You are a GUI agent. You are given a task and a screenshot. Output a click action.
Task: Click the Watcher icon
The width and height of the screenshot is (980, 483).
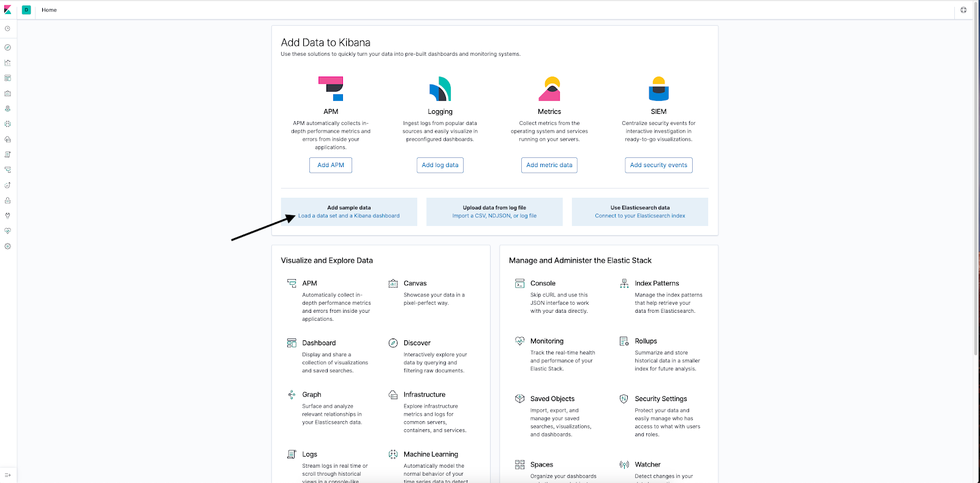624,465
